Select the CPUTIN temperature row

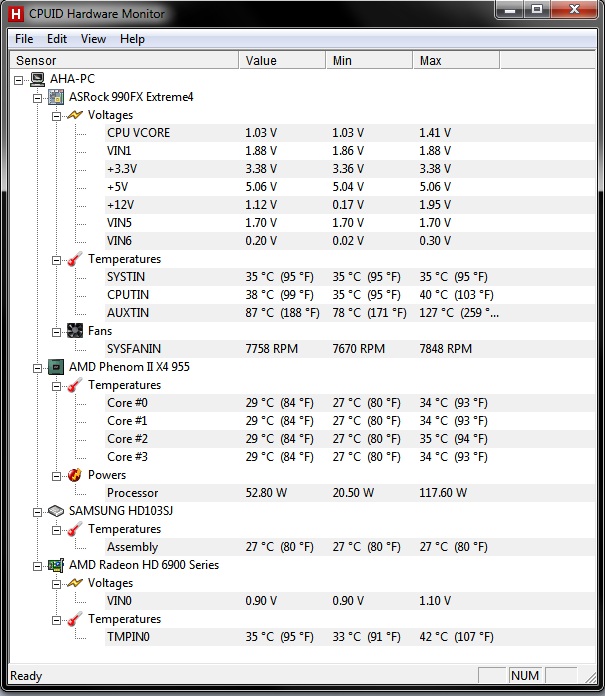pos(350,295)
